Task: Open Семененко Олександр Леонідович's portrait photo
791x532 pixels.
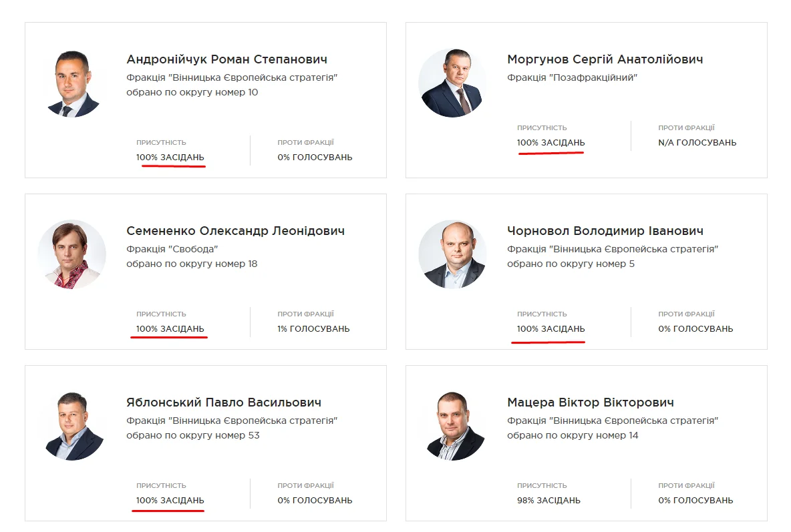Action: pyautogui.click(x=72, y=254)
